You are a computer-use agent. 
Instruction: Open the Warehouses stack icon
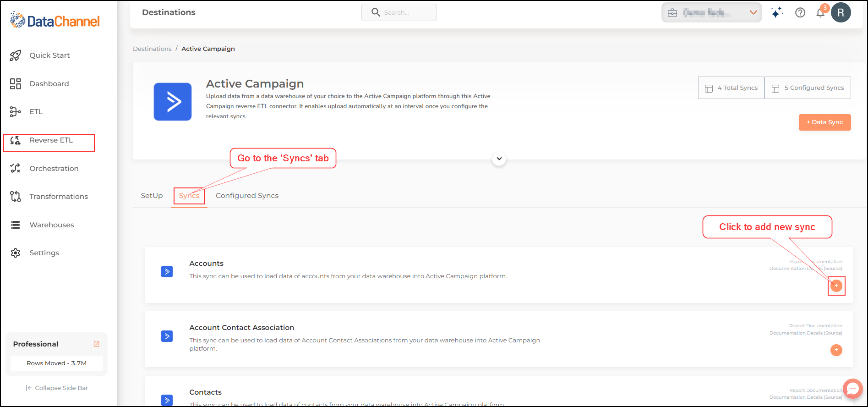16,225
